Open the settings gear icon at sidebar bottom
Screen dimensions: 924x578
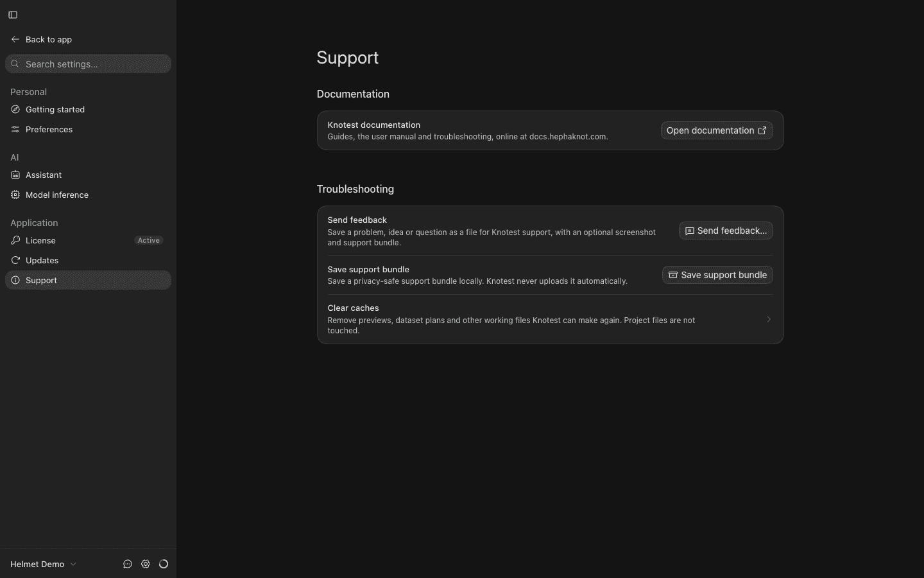146,564
